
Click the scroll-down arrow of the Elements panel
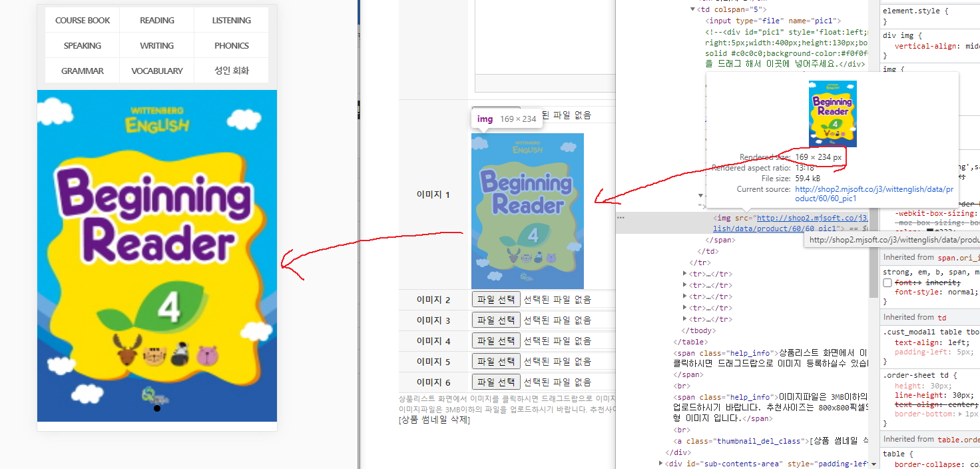click(x=873, y=464)
